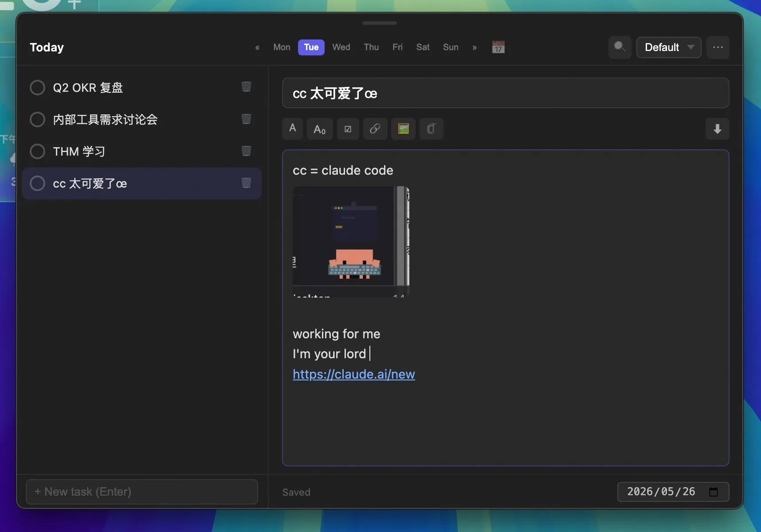The height and width of the screenshot is (532, 761).
Task: Click the 'cc = claude code' note line
Action: click(x=343, y=170)
